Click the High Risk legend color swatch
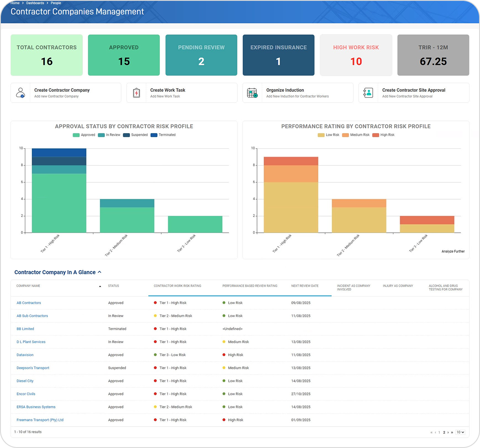 tap(376, 135)
